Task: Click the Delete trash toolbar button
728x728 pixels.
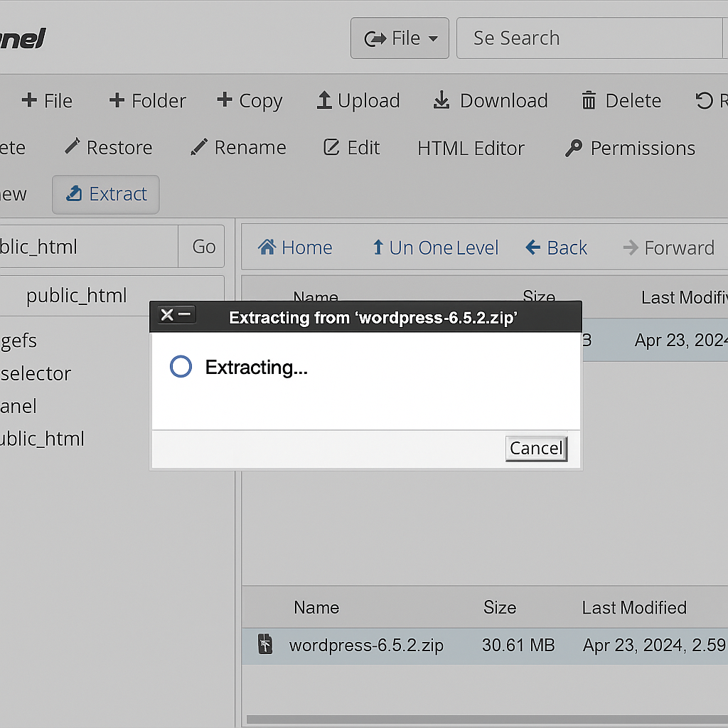Action: coord(621,101)
